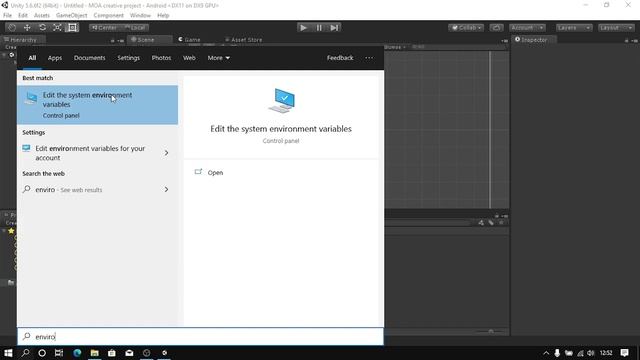This screenshot has width=640, height=360.
Task: Open Cortana from the taskbar
Action: click(x=42, y=353)
